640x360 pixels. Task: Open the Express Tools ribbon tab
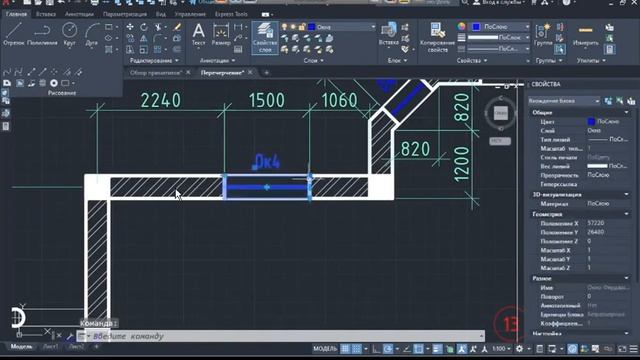[231, 14]
